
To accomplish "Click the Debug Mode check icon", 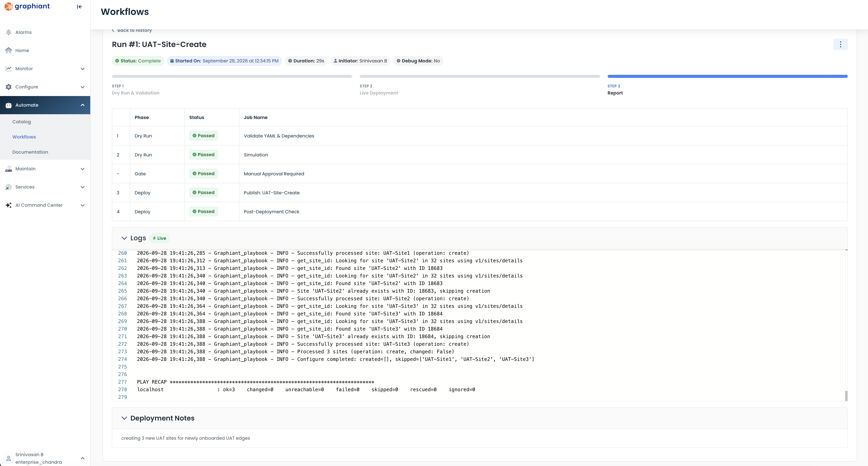I will point(399,61).
